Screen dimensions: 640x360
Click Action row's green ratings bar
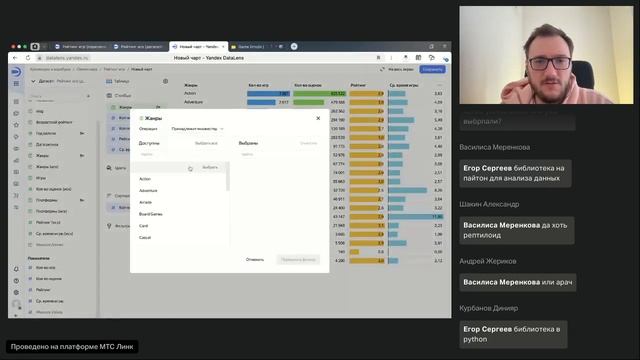pos(320,93)
